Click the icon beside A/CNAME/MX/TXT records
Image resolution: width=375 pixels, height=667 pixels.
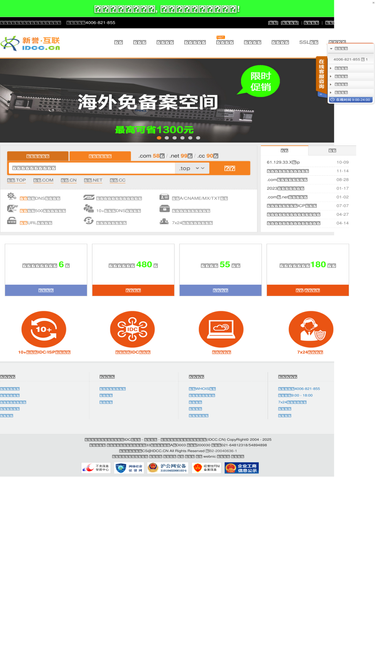(164, 197)
